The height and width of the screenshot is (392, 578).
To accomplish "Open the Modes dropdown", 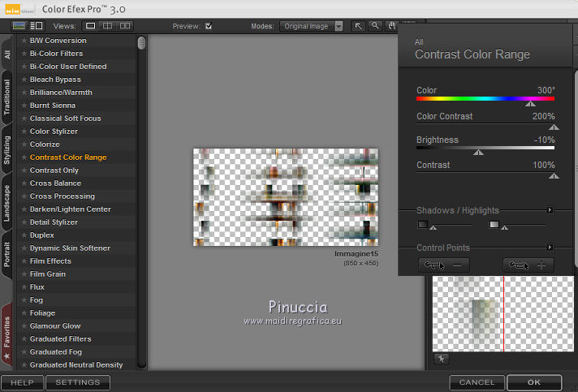I will click(313, 26).
